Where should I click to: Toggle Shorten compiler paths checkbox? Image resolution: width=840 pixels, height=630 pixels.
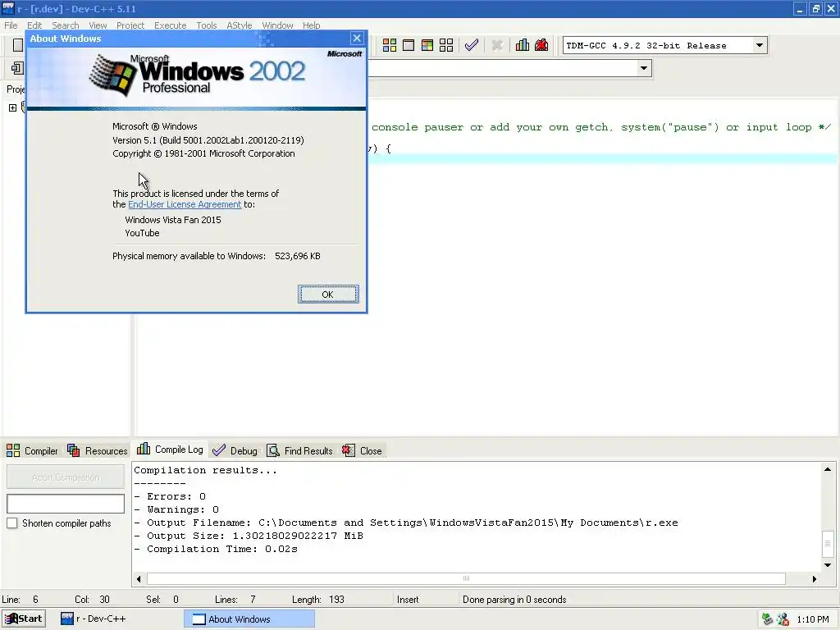pos(11,523)
